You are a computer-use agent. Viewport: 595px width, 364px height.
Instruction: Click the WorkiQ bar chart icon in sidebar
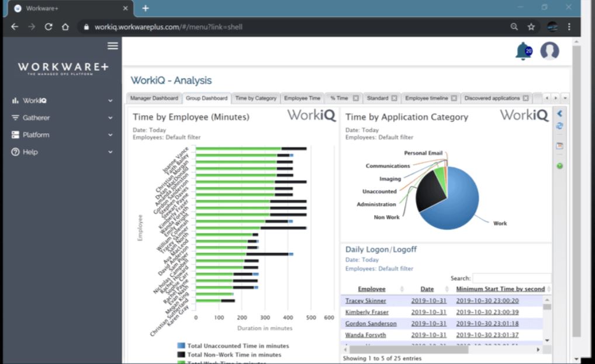coord(15,100)
